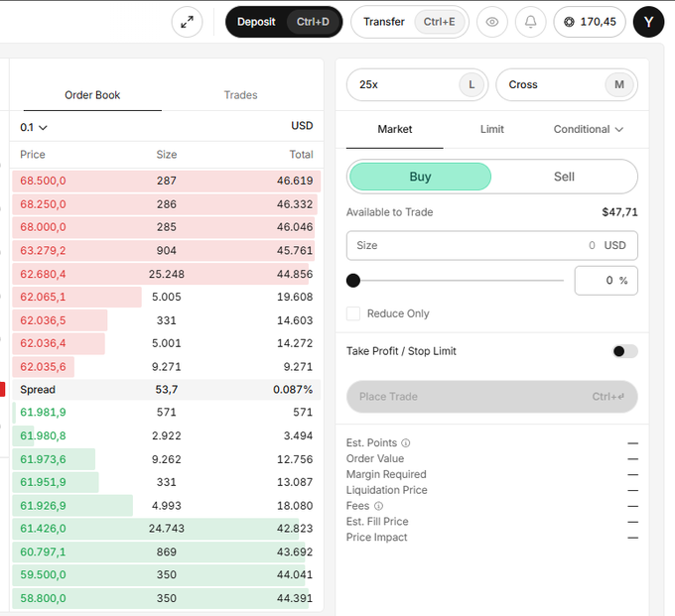Check the Reduce Only checkbox

click(x=353, y=313)
